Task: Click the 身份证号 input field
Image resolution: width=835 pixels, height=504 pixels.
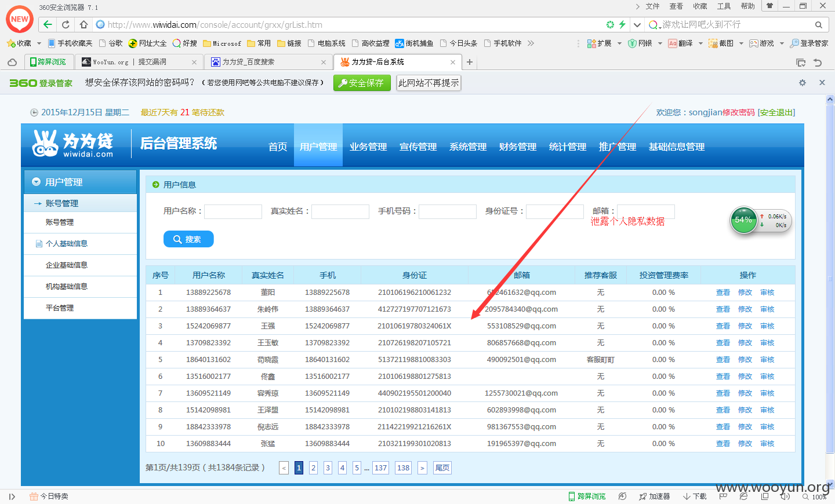Action: pos(555,211)
